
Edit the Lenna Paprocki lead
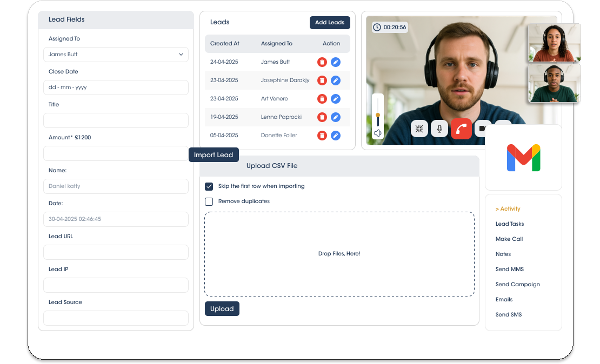tap(336, 117)
